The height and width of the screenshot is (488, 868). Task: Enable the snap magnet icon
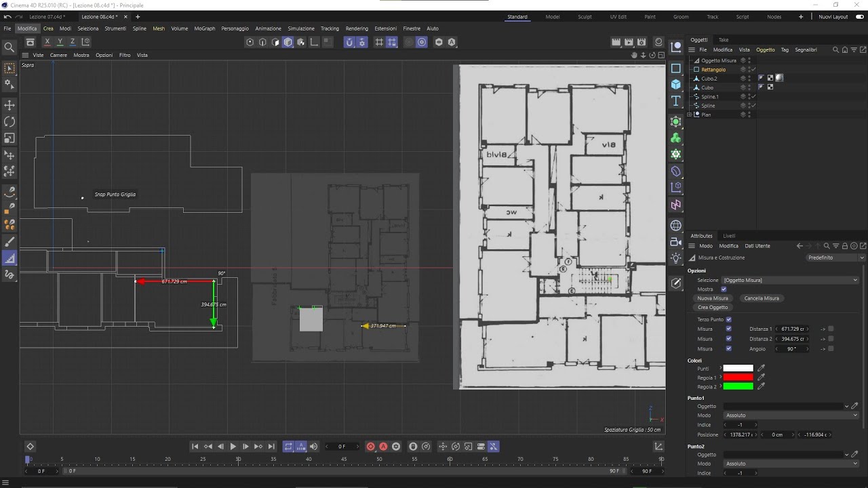(x=349, y=42)
